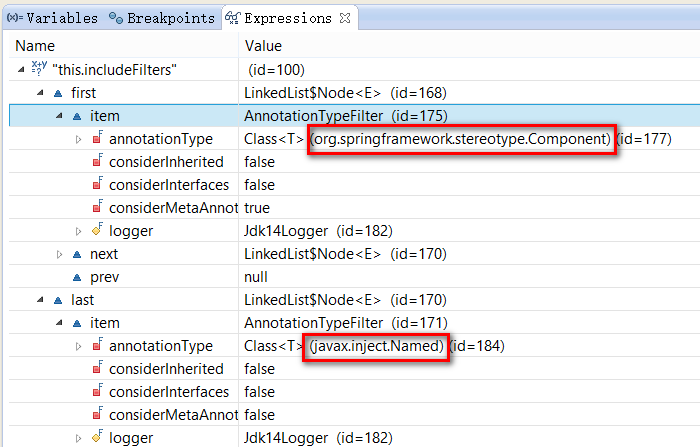Image resolution: width=700 pixels, height=447 pixels.
Task: Click the yellow logger icon under item id=175
Action: 97,231
